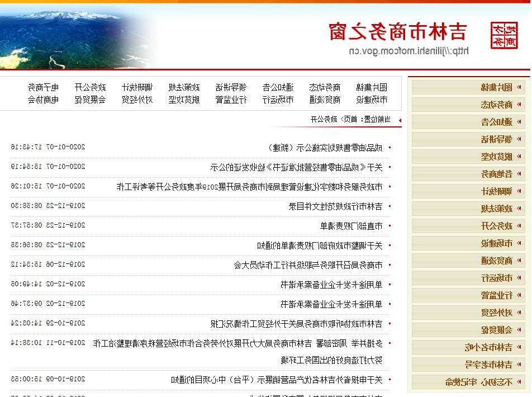Open 调研统计 in the top navigation
Screen dimensions: 532x397
(137, 88)
